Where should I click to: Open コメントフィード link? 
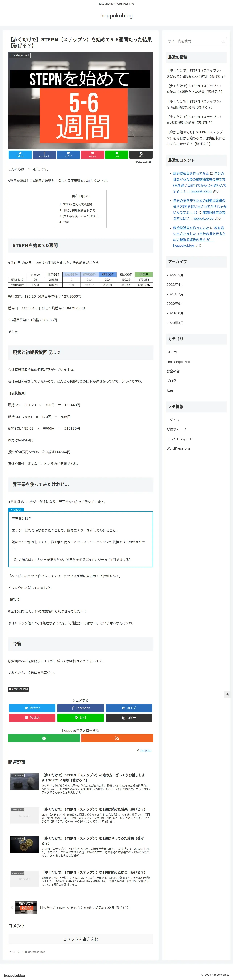click(179, 439)
